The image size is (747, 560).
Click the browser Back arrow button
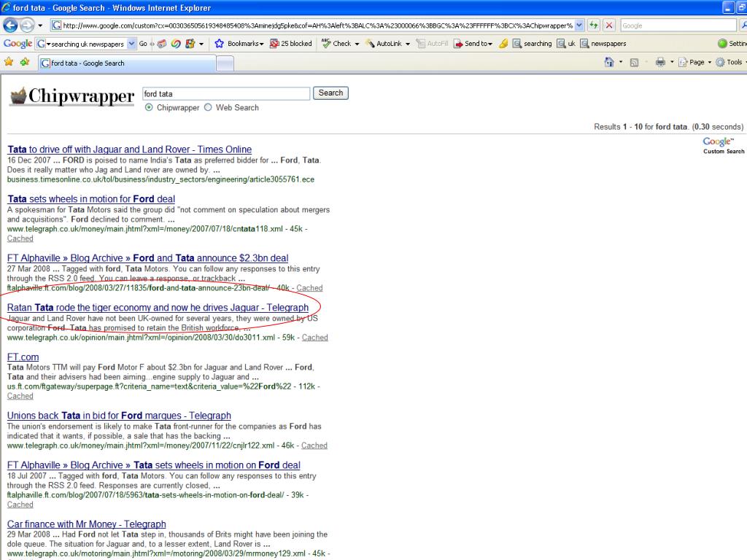(x=10, y=26)
